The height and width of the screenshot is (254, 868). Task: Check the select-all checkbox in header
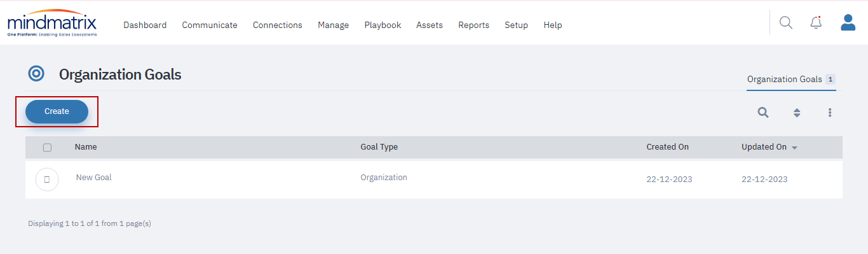point(47,147)
